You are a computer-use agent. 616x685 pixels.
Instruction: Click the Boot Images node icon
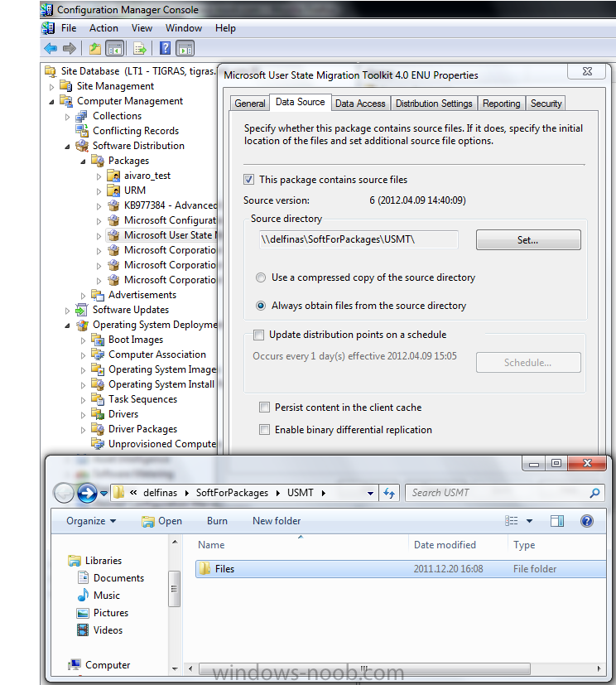click(x=98, y=340)
